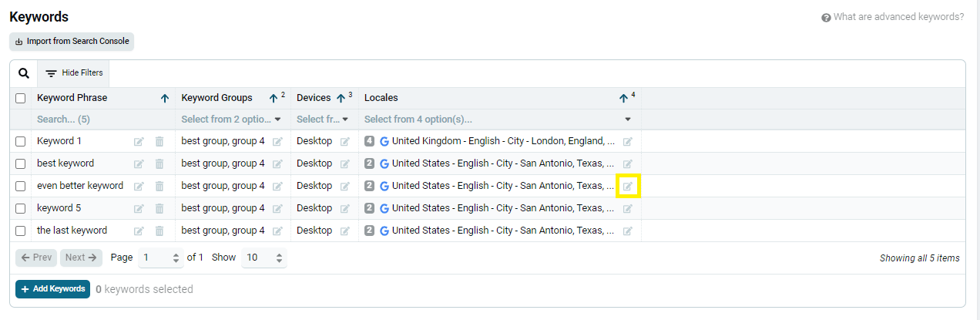Delete the best keyword row
980x320 pixels.
tap(159, 163)
